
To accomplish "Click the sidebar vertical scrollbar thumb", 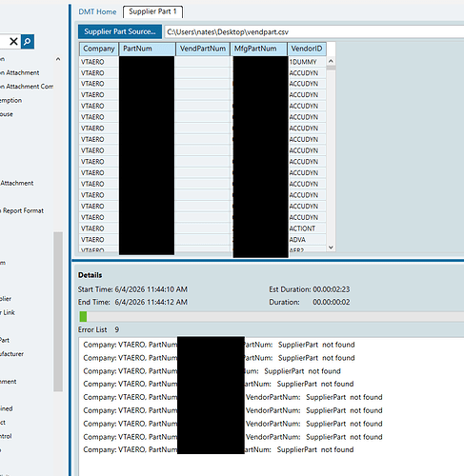I will (x=58, y=311).
